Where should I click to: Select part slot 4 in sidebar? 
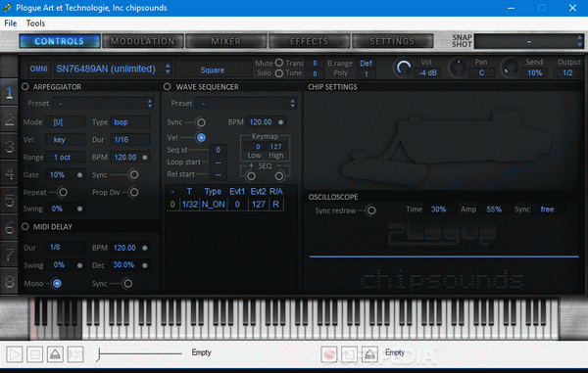(x=10, y=173)
